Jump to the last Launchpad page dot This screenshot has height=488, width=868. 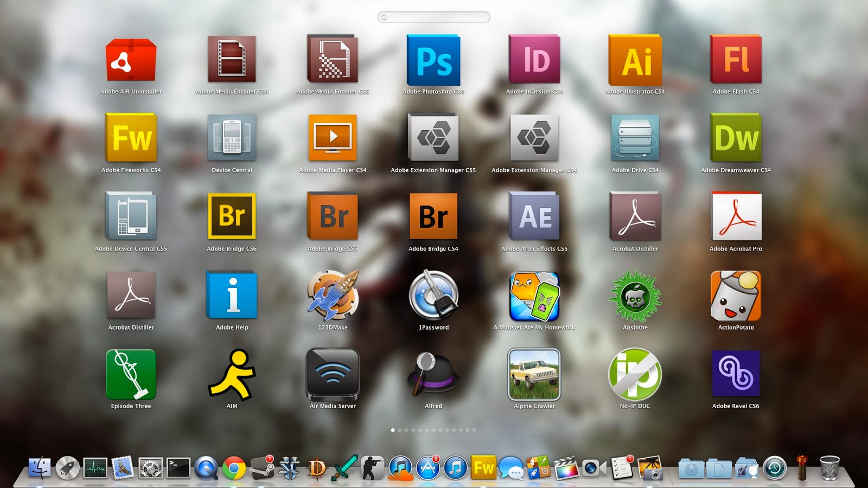tap(474, 430)
